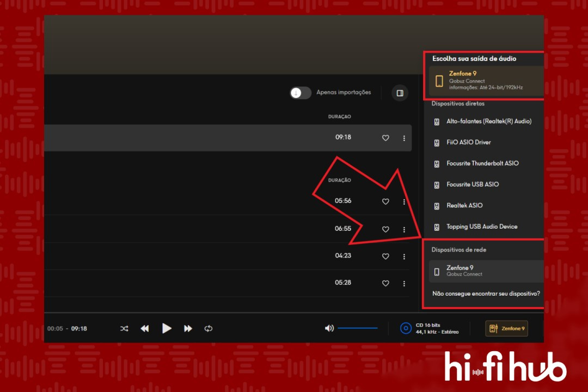Image resolution: width=588 pixels, height=392 pixels.
Task: Expand three-dot menu for 05:28 track
Action: (x=404, y=284)
